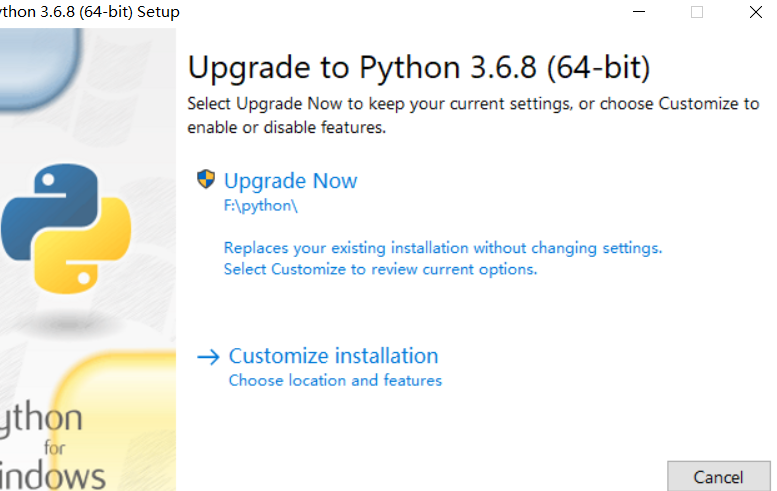Click the 'Upgrade to Python 3.6.8 (64-bit)' heading
The width and height of the screenshot is (777, 491).
tap(419, 67)
